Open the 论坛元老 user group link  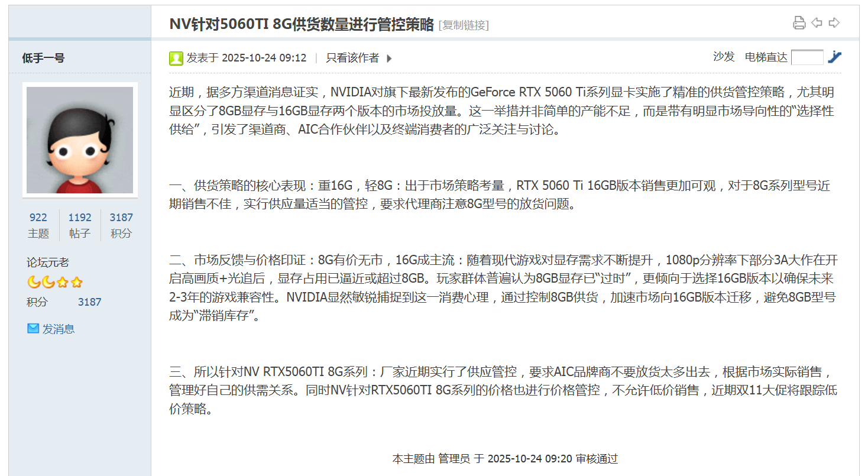coord(48,263)
